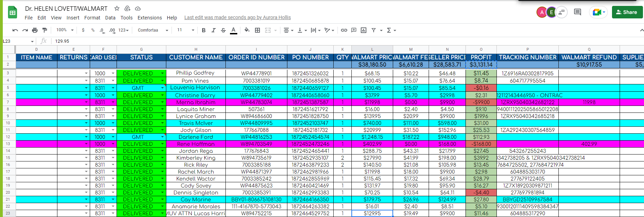Select the cell Merna Ibrahim
The height and width of the screenshot is (217, 644).
(196, 102)
